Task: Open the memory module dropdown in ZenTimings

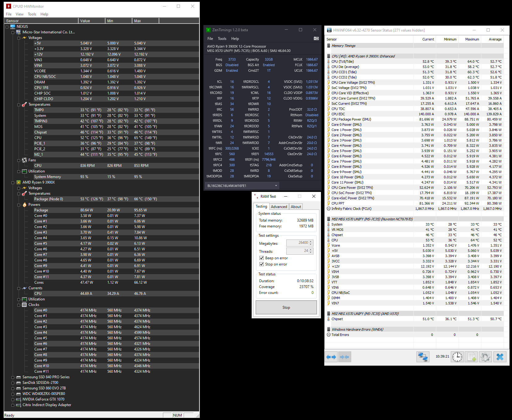Action: click(x=275, y=185)
